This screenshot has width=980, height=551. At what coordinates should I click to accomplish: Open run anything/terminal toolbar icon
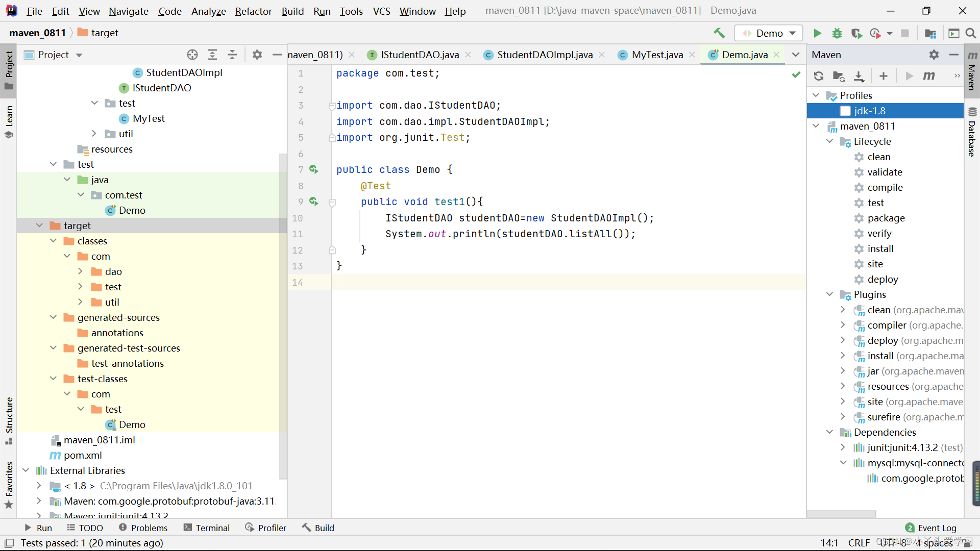coord(953,33)
